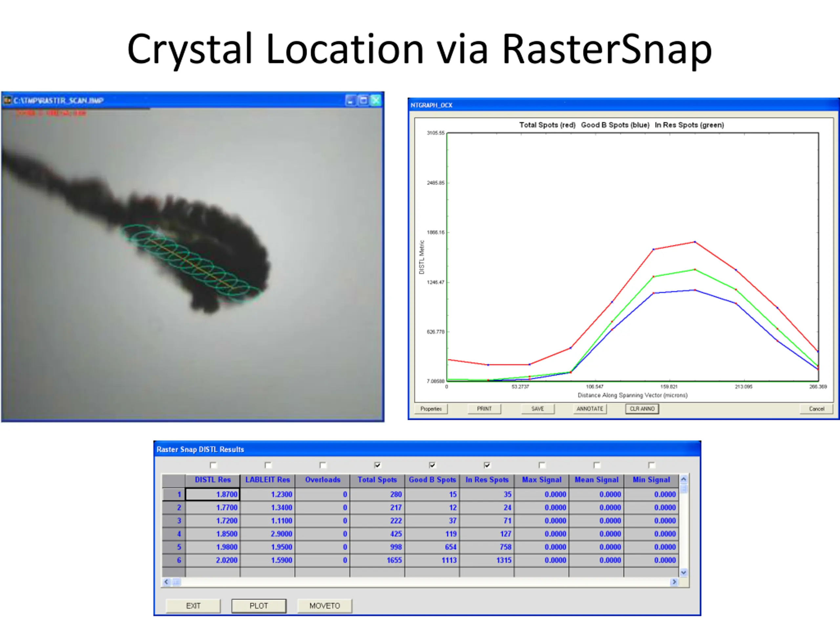Enable the checkbox above Min Signal column
This screenshot has height=630, width=840.
click(x=652, y=465)
